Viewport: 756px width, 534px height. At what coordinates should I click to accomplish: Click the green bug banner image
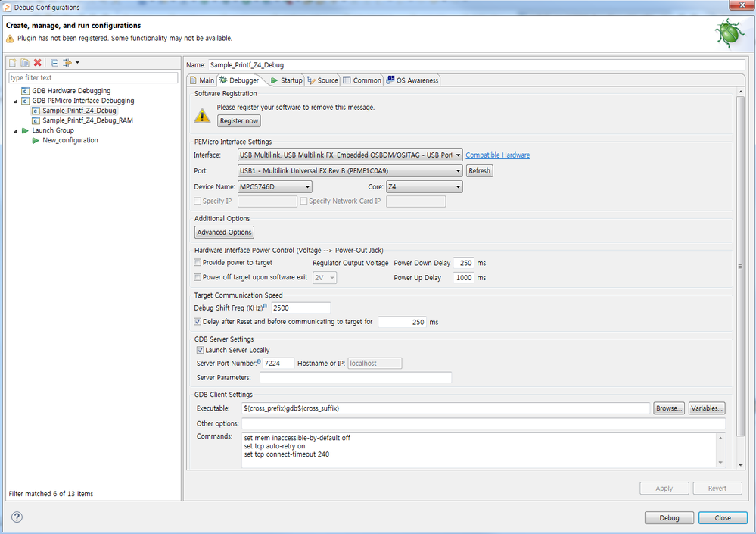pyautogui.click(x=730, y=34)
